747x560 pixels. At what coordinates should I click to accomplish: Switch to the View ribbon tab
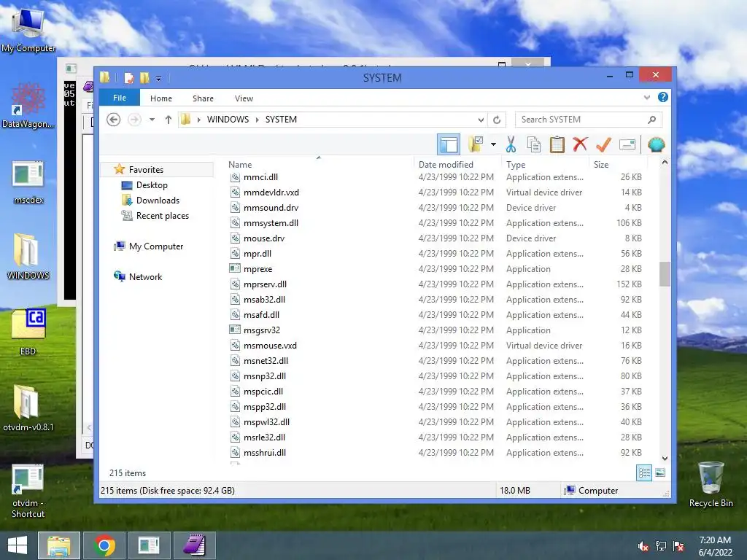[244, 98]
